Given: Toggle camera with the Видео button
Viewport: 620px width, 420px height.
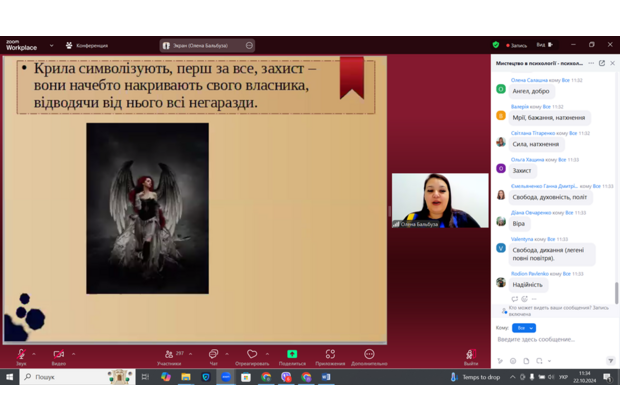Looking at the screenshot, I should click(x=58, y=355).
